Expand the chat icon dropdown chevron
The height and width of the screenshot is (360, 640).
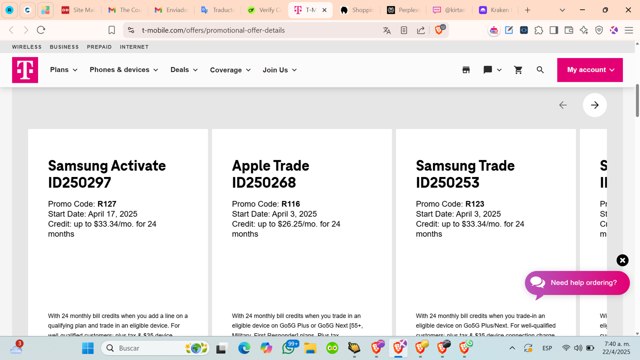point(499,70)
